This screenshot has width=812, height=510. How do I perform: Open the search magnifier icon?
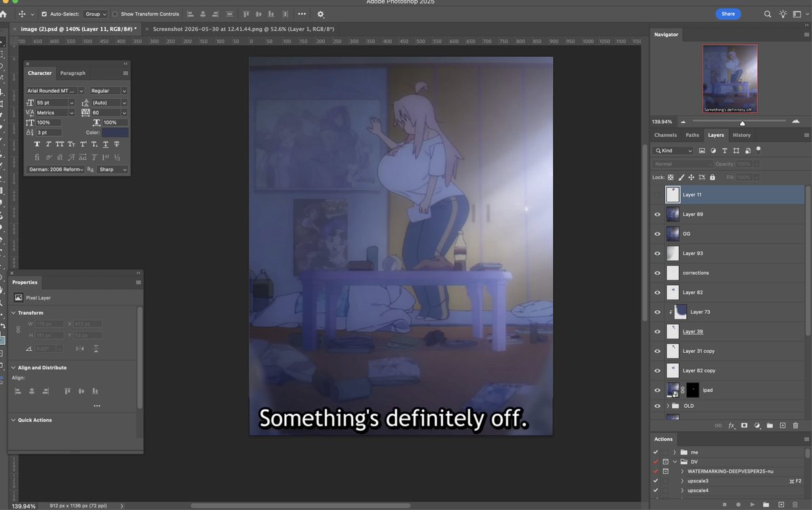[x=767, y=14]
